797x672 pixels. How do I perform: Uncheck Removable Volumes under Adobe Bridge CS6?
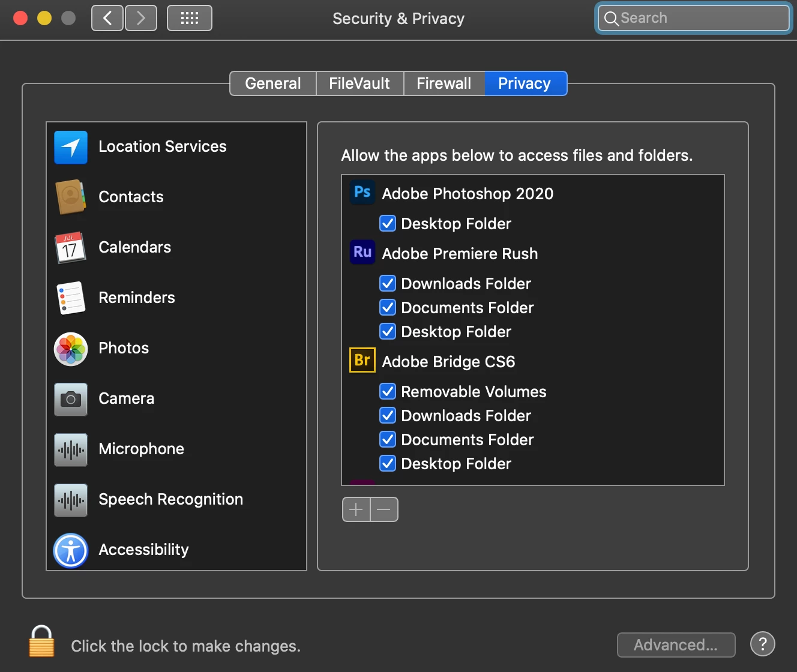point(388,391)
